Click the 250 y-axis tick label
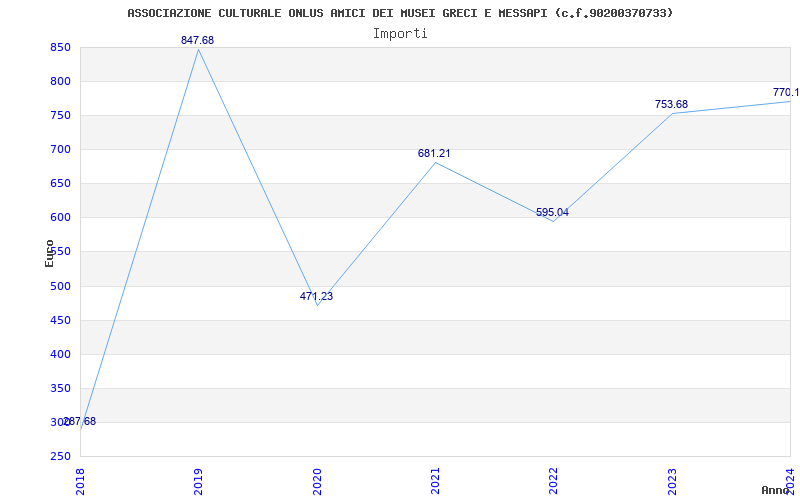The height and width of the screenshot is (500, 800). [60, 456]
